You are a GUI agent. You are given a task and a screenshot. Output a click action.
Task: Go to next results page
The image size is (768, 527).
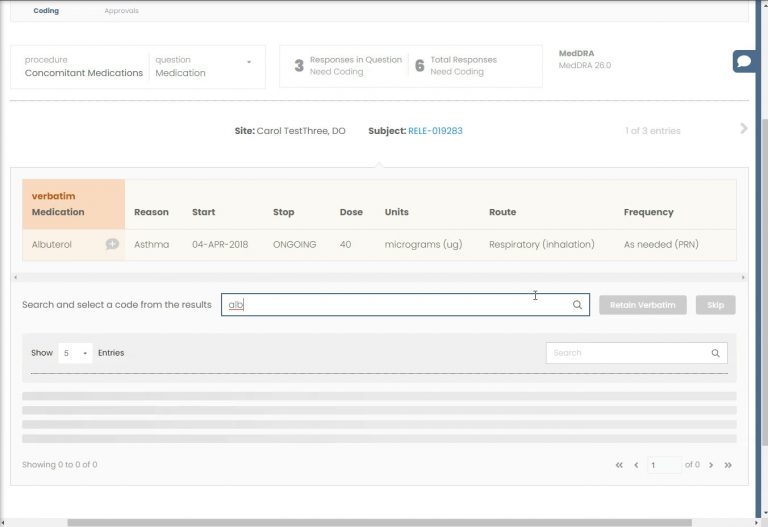coord(711,465)
